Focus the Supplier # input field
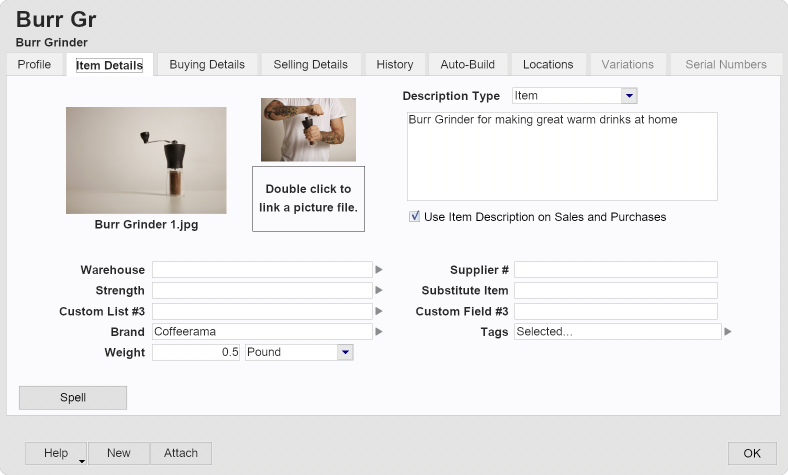Image resolution: width=788 pixels, height=475 pixels. 616,270
